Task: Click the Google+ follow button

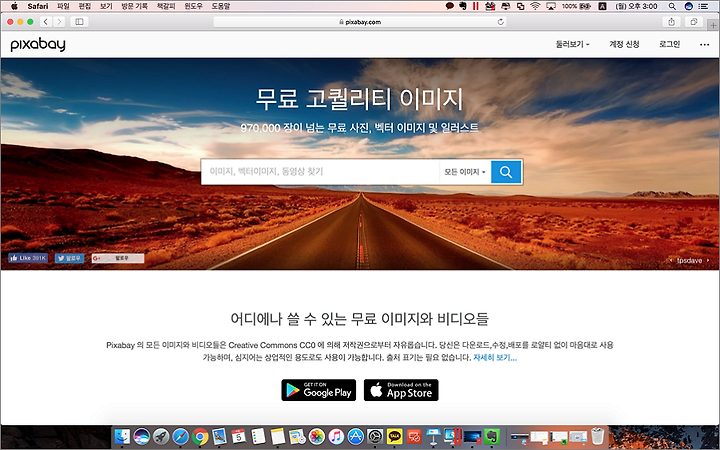Action: pyautogui.click(x=118, y=258)
